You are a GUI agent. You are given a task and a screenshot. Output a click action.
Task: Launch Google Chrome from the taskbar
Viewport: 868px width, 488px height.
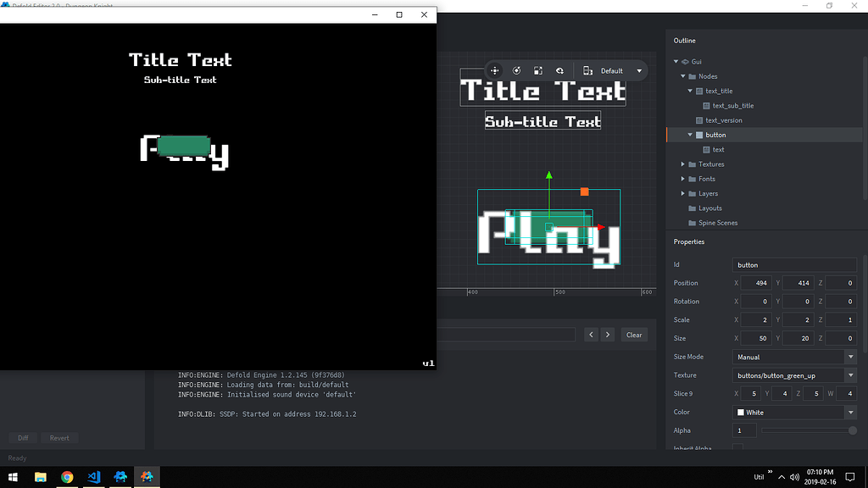pos(67,476)
